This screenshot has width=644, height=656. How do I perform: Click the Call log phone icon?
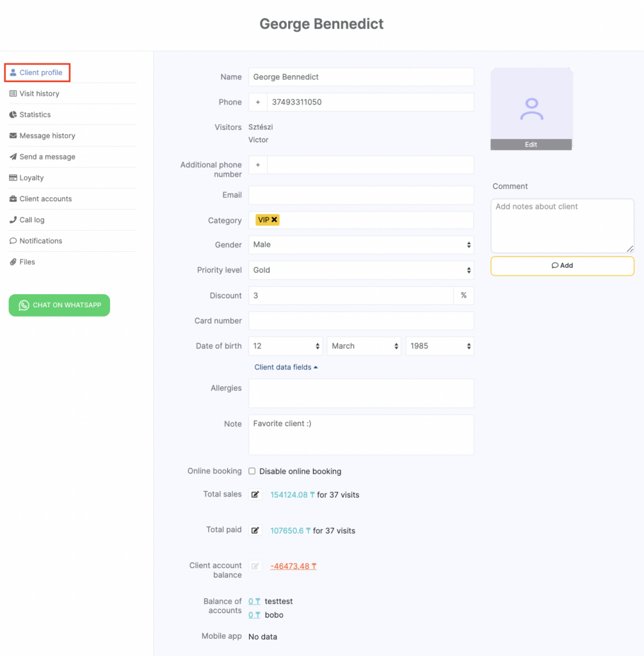(13, 220)
